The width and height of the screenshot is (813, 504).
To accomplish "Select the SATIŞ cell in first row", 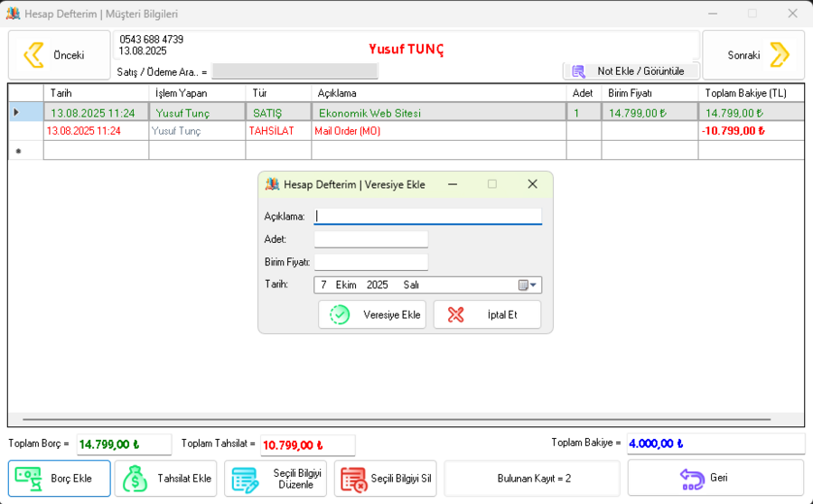I will (278, 113).
